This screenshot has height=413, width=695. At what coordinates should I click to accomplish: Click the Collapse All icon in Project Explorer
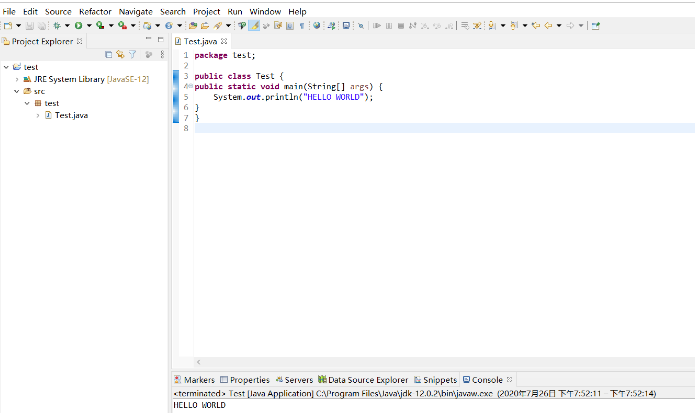tap(108, 55)
